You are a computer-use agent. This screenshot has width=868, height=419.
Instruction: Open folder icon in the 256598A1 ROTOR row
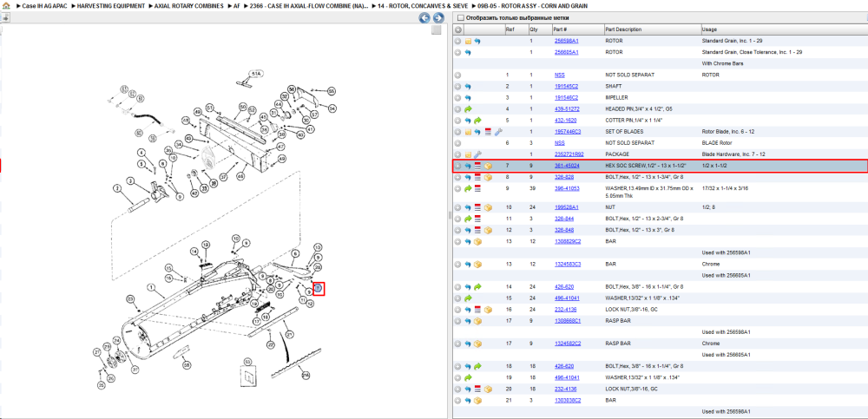pyautogui.click(x=468, y=42)
